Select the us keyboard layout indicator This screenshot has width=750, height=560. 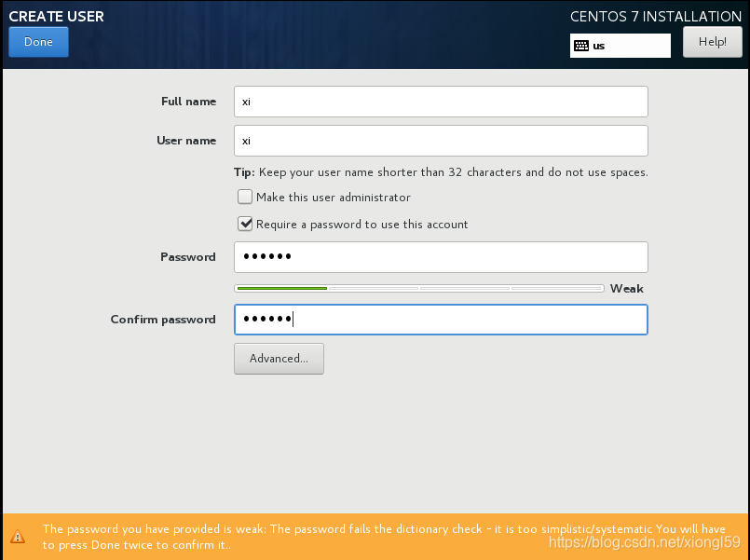(620, 46)
